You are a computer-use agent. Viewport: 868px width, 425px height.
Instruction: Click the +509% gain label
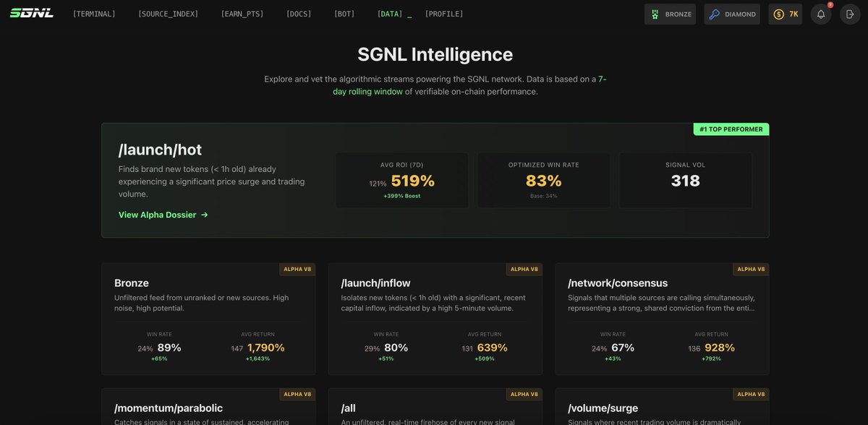click(x=485, y=359)
